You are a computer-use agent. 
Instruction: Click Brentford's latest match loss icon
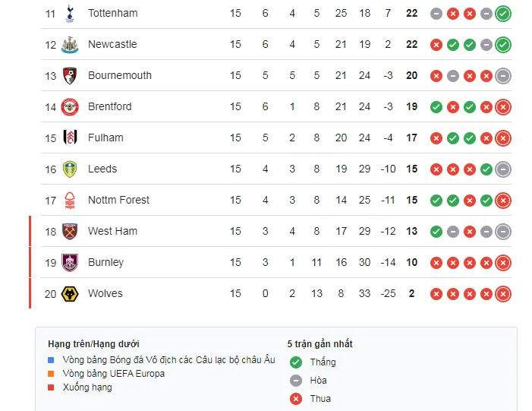click(x=502, y=106)
